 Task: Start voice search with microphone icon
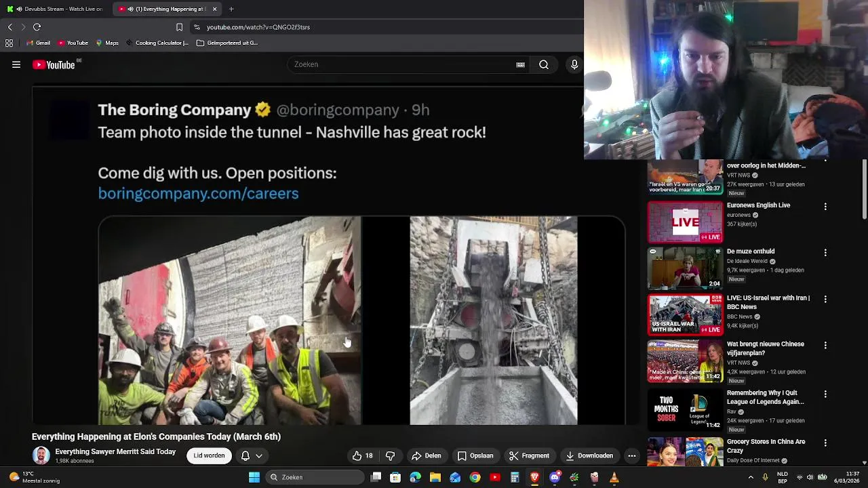click(574, 65)
